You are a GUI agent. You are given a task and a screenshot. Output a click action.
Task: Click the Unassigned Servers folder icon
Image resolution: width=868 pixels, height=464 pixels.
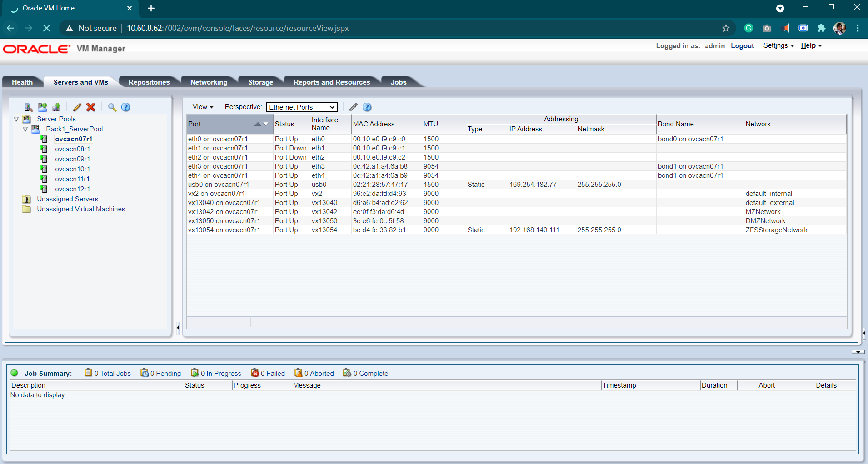click(26, 199)
